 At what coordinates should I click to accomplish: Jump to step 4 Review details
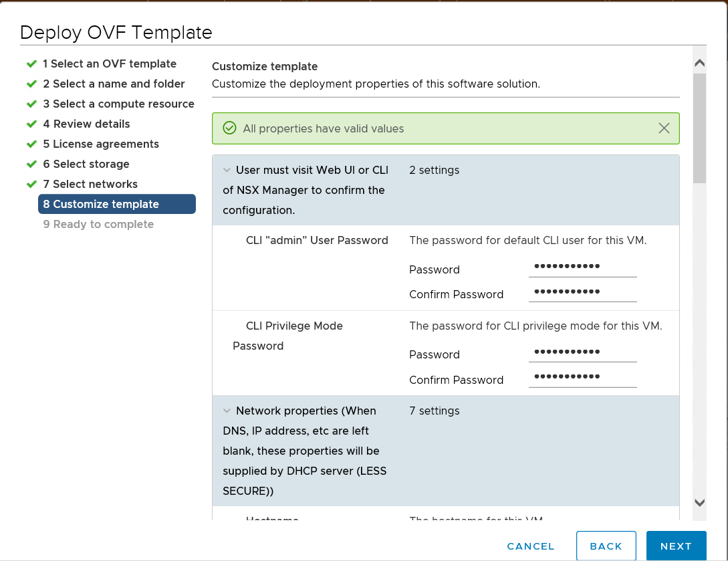pyautogui.click(x=86, y=124)
